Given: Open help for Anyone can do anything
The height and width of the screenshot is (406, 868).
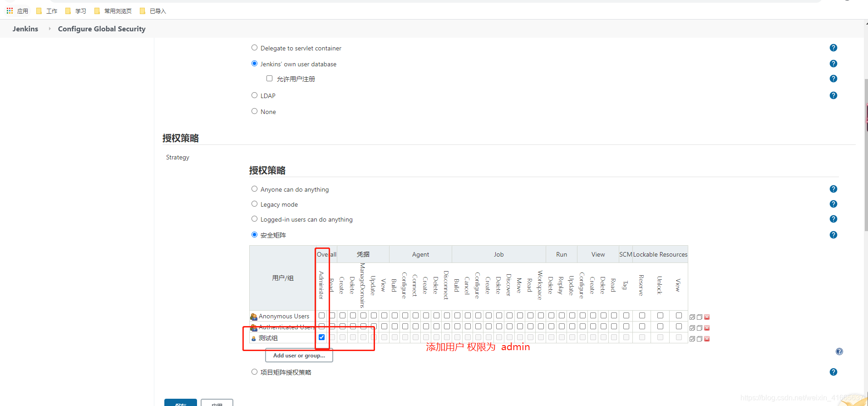Looking at the screenshot, I should click(833, 189).
